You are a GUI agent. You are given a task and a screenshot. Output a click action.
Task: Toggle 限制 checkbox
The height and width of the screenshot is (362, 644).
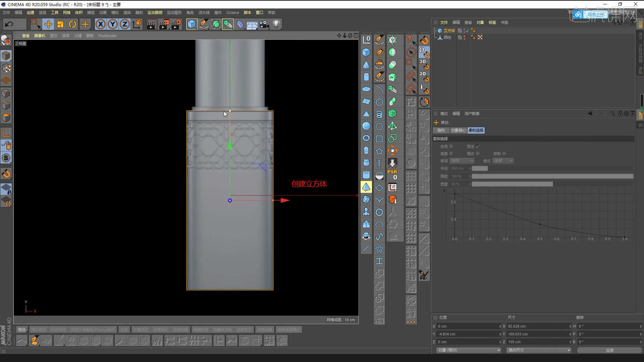504,154
